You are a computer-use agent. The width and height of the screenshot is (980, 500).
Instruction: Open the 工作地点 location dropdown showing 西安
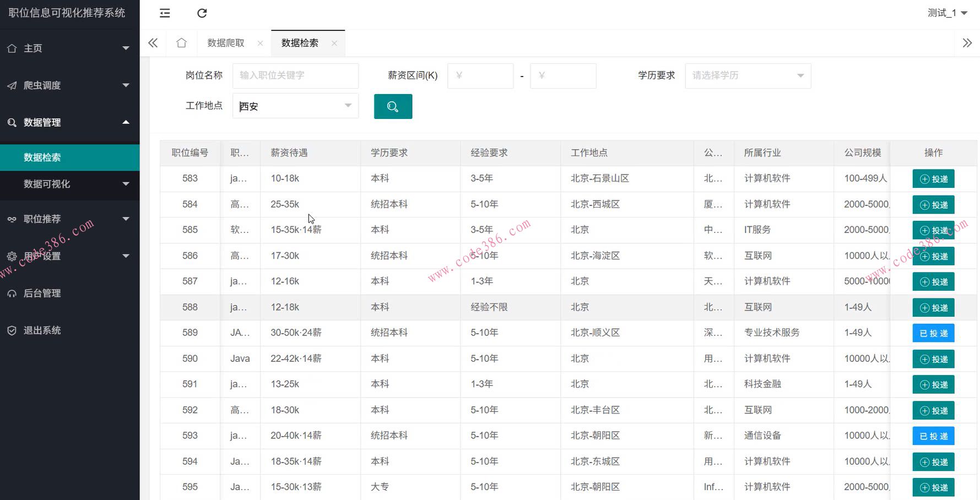[x=295, y=105]
